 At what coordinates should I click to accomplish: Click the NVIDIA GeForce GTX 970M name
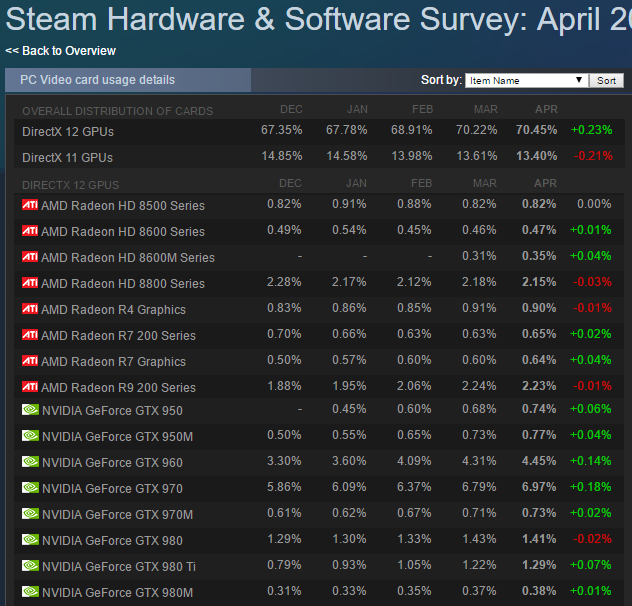(x=118, y=514)
